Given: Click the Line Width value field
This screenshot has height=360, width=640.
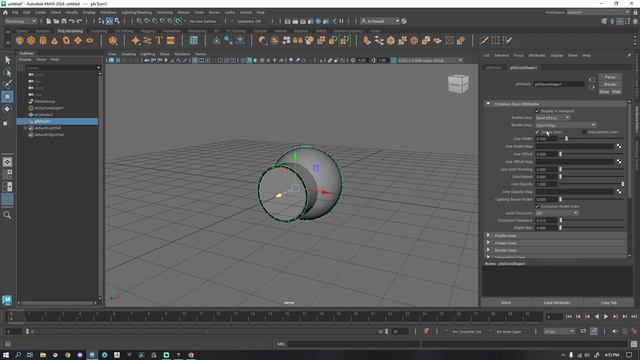Looking at the screenshot, I should tap(546, 139).
